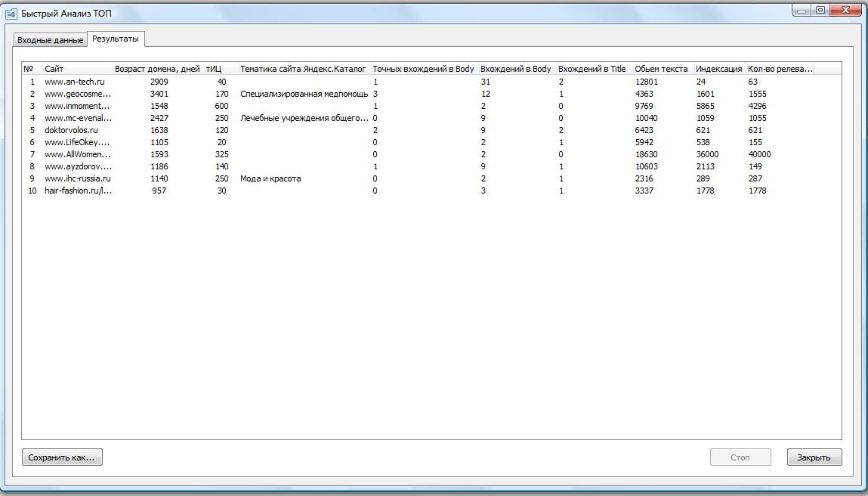Select the Результаты tab

(116, 39)
